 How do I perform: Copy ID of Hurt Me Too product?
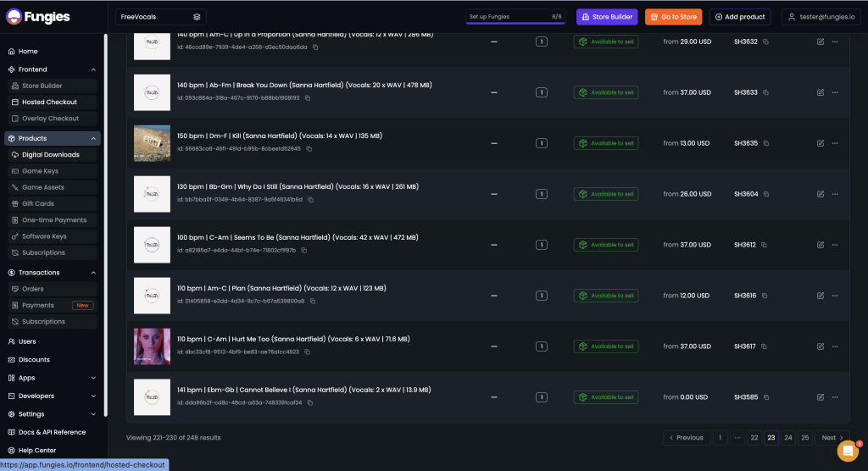[x=307, y=352]
